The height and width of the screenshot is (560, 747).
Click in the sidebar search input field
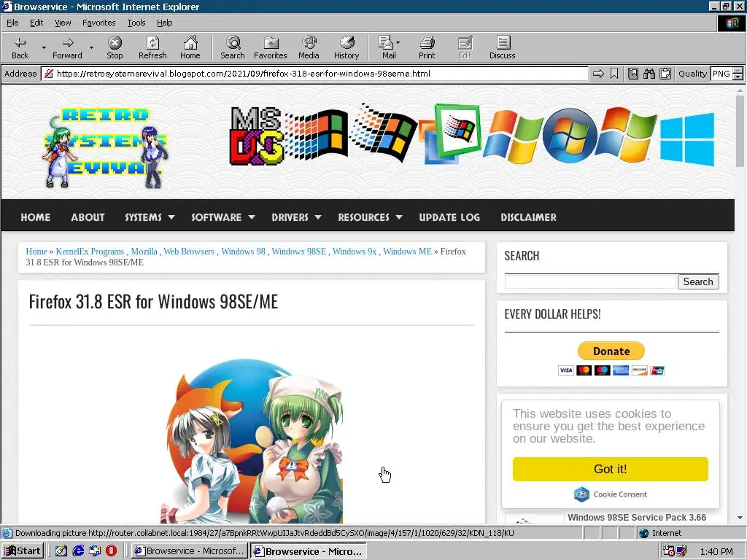(x=589, y=281)
